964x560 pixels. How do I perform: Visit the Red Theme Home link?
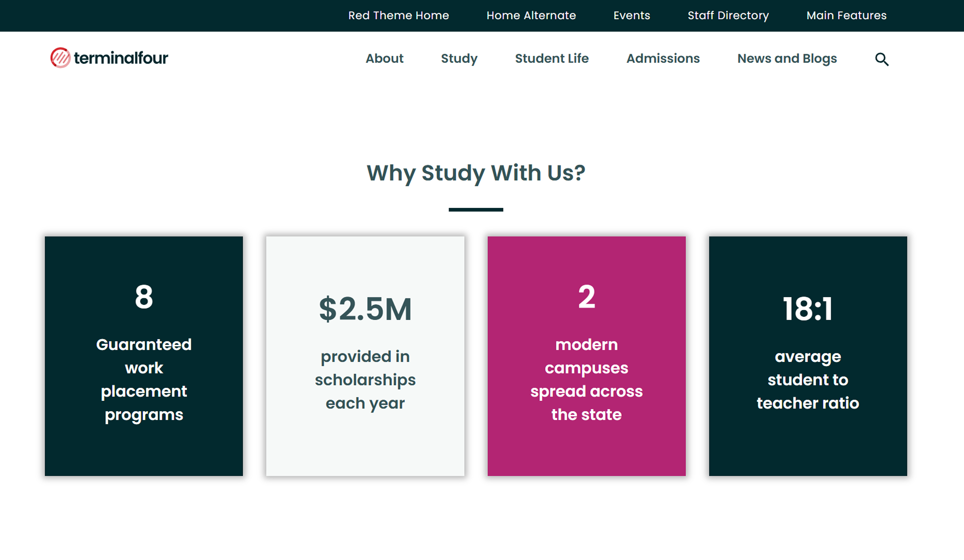click(x=398, y=16)
